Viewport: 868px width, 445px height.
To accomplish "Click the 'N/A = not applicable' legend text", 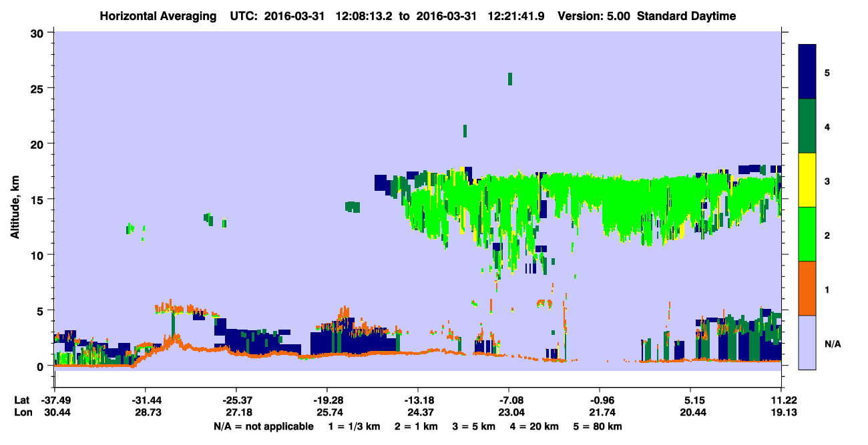I will [263, 426].
